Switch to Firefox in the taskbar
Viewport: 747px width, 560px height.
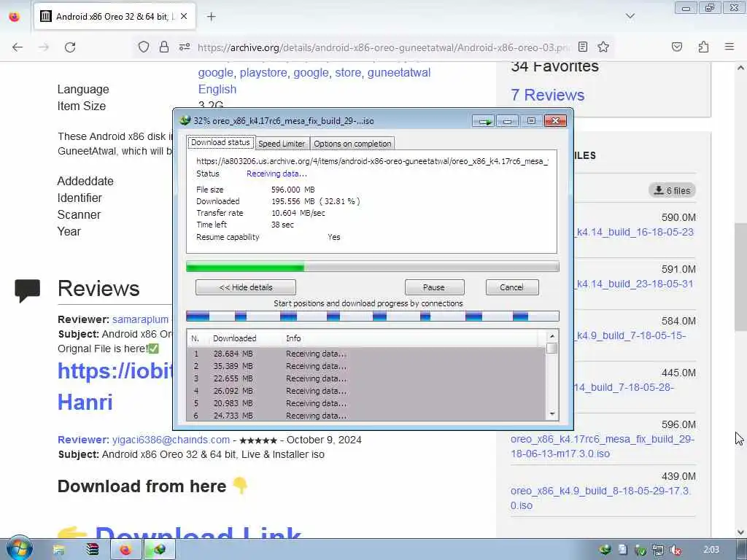(x=125, y=550)
